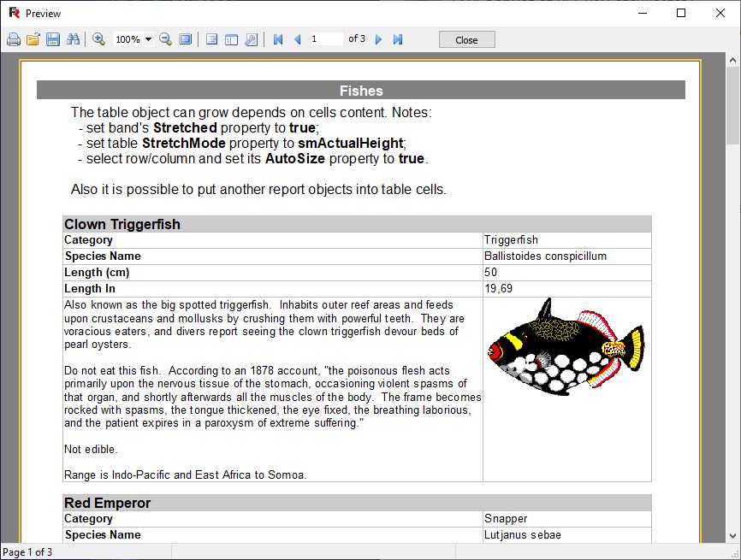Click the Length (cm) label
The width and height of the screenshot is (741, 560).
[x=97, y=273]
